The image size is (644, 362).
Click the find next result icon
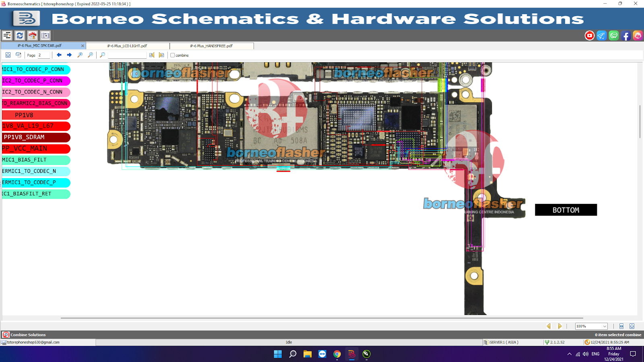point(161,55)
